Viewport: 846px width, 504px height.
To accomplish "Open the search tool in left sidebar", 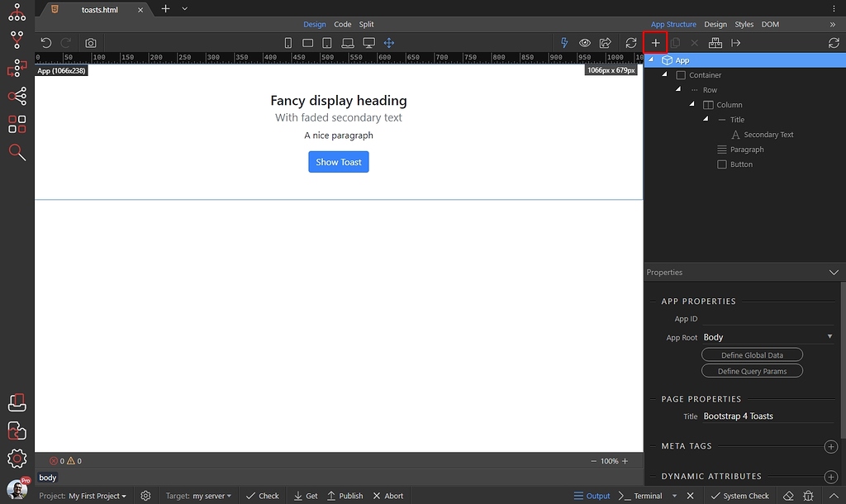I will 17,152.
